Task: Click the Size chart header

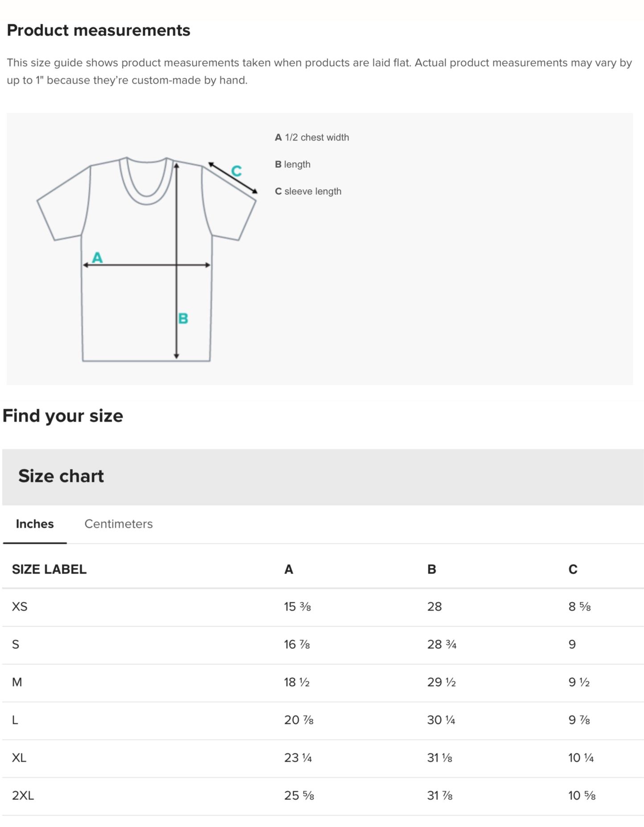Action: [61, 476]
